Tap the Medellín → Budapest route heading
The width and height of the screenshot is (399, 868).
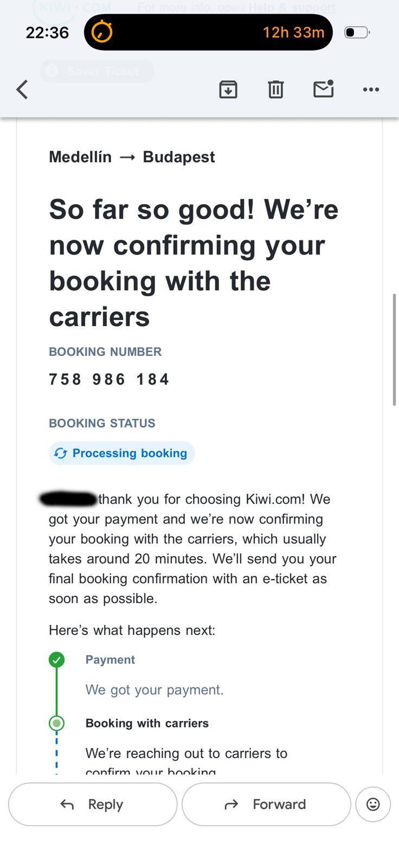132,157
